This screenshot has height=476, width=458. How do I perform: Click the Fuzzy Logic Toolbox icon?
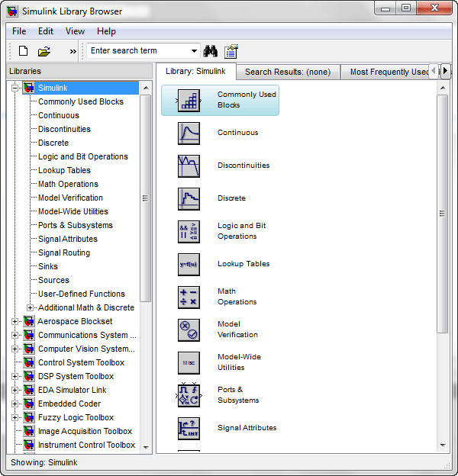coord(29,417)
